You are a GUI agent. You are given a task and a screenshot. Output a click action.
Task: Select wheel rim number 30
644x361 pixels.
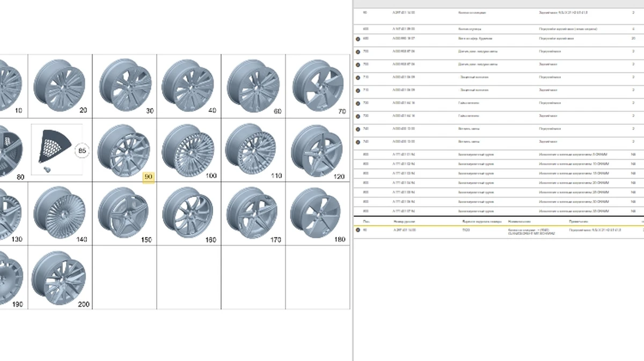(x=125, y=85)
